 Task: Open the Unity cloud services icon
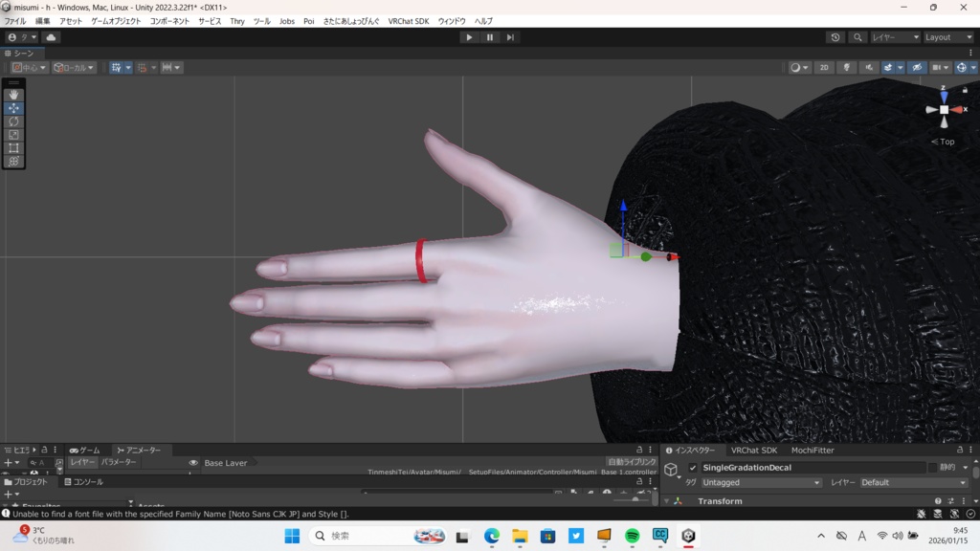tap(52, 37)
